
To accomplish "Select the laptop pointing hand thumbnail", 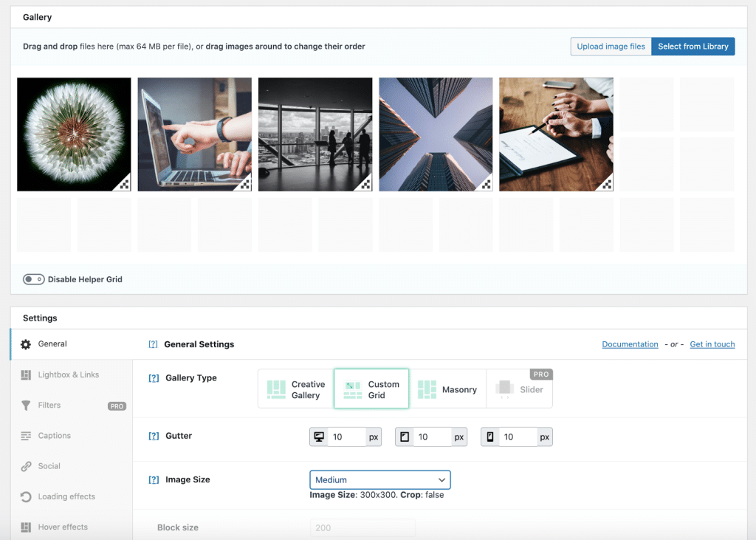I will point(194,134).
